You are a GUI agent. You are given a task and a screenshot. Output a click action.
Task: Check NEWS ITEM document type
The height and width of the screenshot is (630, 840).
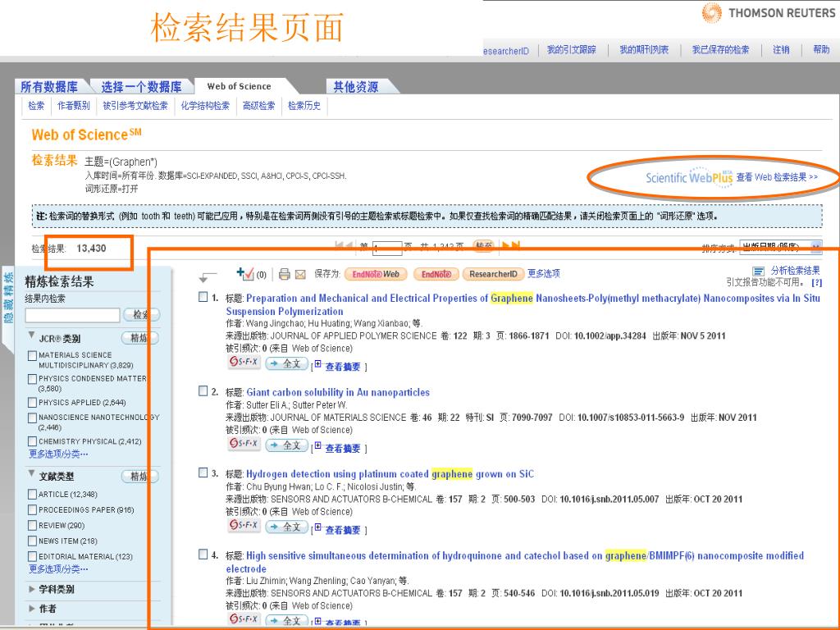32,541
